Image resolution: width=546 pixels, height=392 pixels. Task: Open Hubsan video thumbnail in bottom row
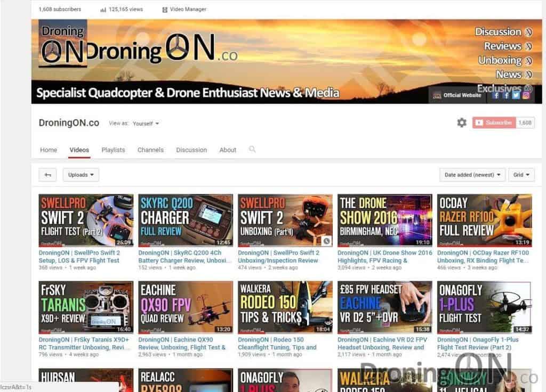click(x=86, y=380)
